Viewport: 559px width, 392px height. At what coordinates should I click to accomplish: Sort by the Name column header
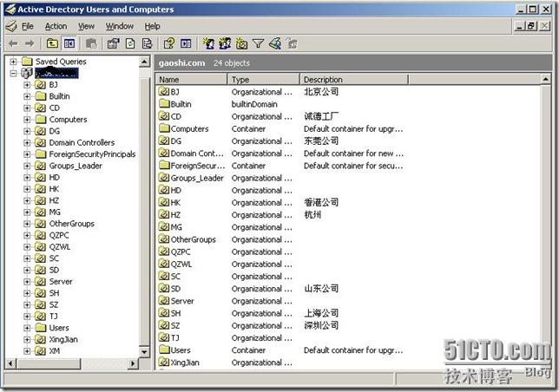191,80
